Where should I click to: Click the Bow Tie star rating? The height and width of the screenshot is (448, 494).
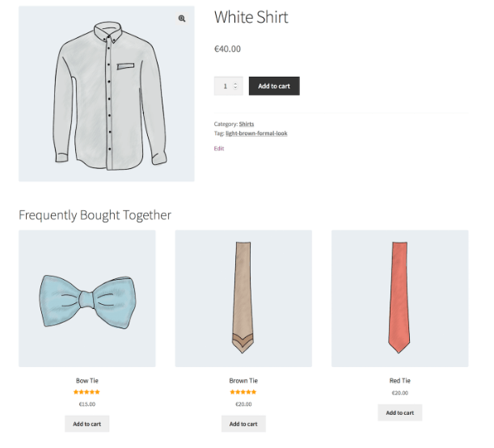click(87, 392)
